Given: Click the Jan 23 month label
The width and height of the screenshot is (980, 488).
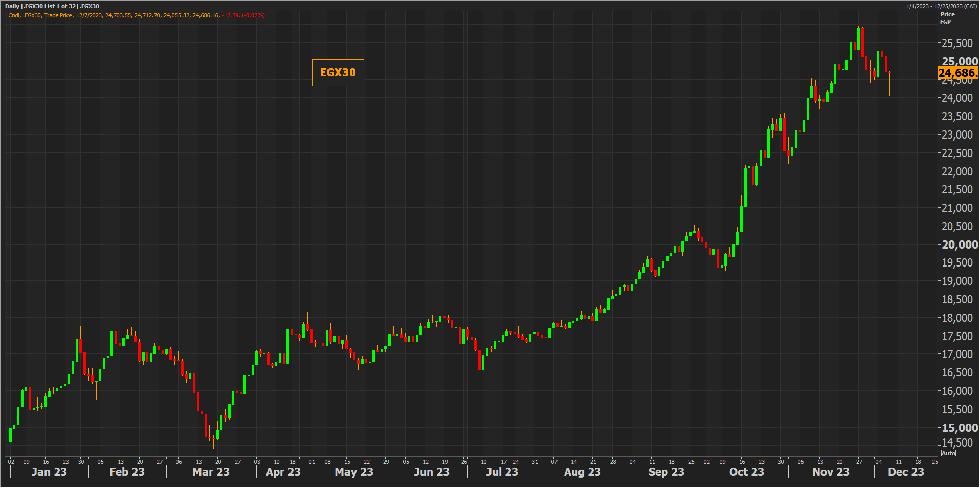Looking at the screenshot, I should click(49, 472).
